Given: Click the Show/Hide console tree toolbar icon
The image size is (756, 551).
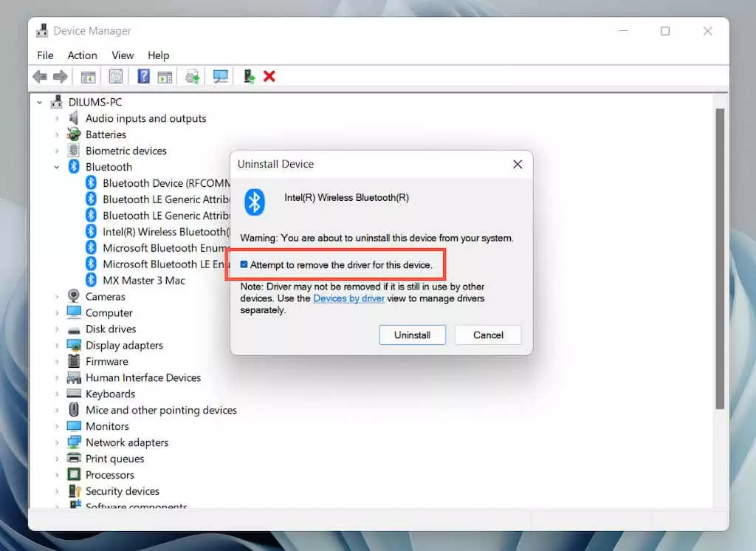Looking at the screenshot, I should coord(89,76).
